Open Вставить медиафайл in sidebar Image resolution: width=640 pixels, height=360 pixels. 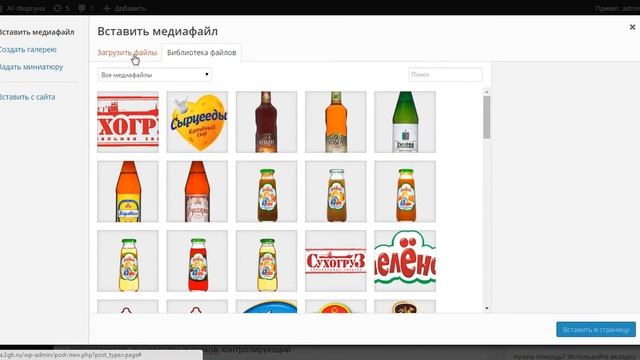tap(36, 32)
